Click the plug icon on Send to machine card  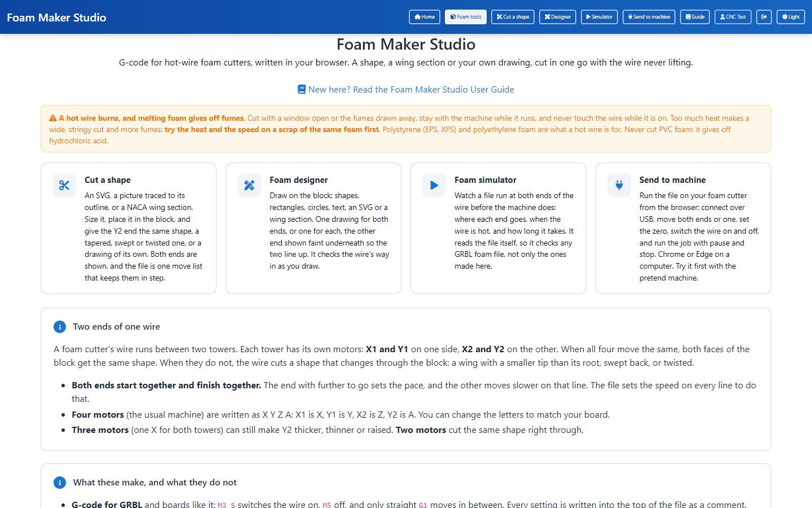pyautogui.click(x=619, y=185)
